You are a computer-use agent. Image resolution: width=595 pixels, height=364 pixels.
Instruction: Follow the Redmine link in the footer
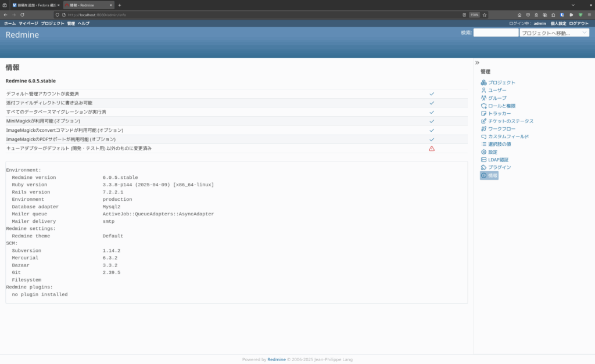pyautogui.click(x=277, y=359)
